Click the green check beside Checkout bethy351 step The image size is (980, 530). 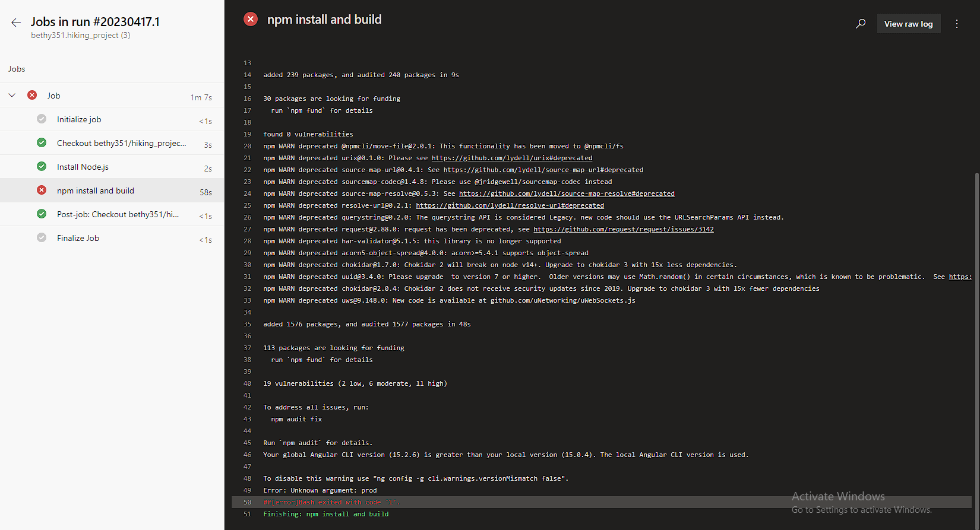click(x=41, y=143)
